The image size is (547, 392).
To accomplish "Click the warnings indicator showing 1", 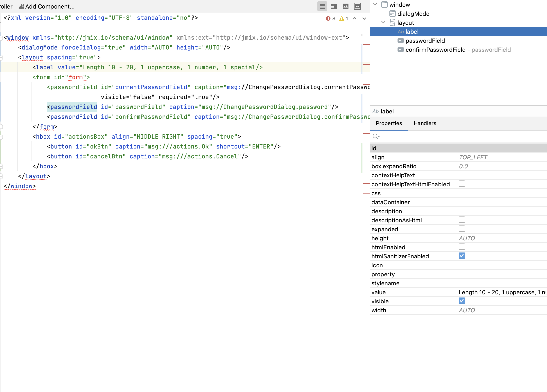I will tap(344, 18).
